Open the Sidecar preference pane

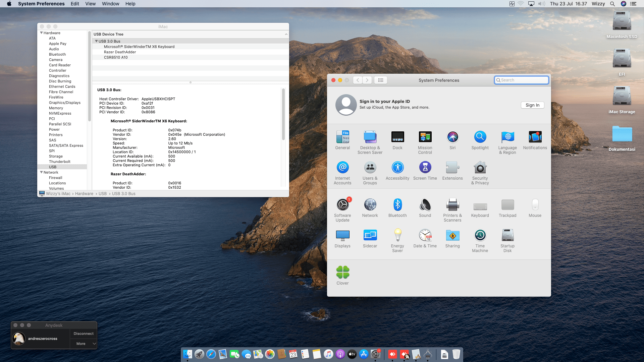click(x=370, y=238)
